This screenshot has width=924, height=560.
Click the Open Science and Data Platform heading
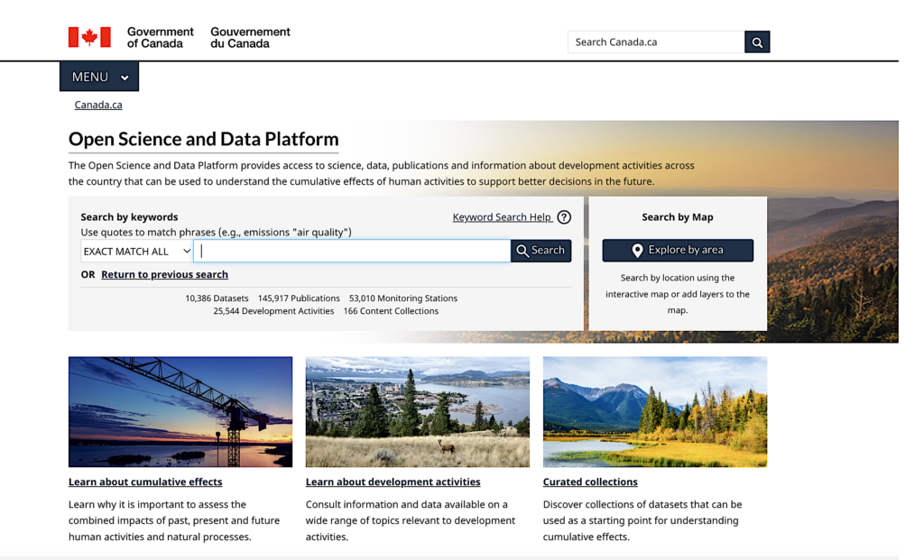click(203, 139)
